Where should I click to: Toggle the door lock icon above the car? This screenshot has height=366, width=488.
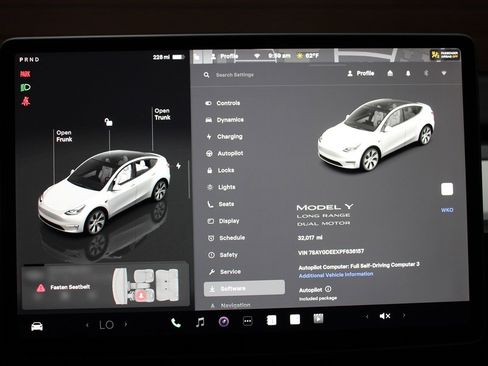coord(109,122)
